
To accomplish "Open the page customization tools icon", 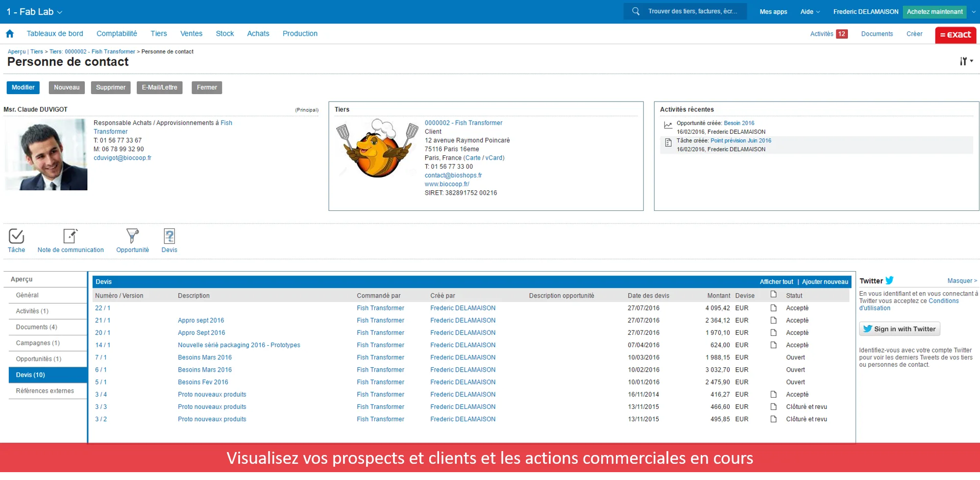I will click(966, 61).
